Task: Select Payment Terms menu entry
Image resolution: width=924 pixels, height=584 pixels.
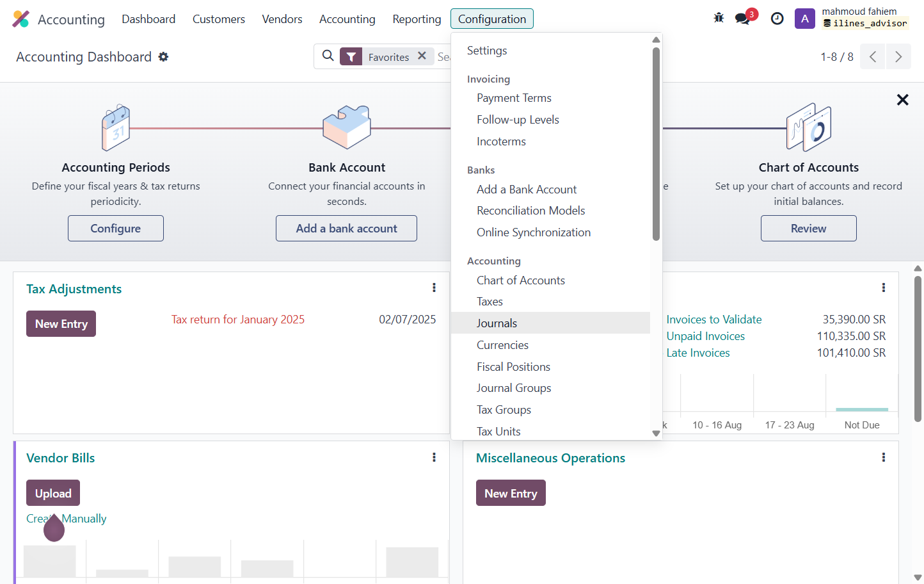Action: [x=551, y=98]
